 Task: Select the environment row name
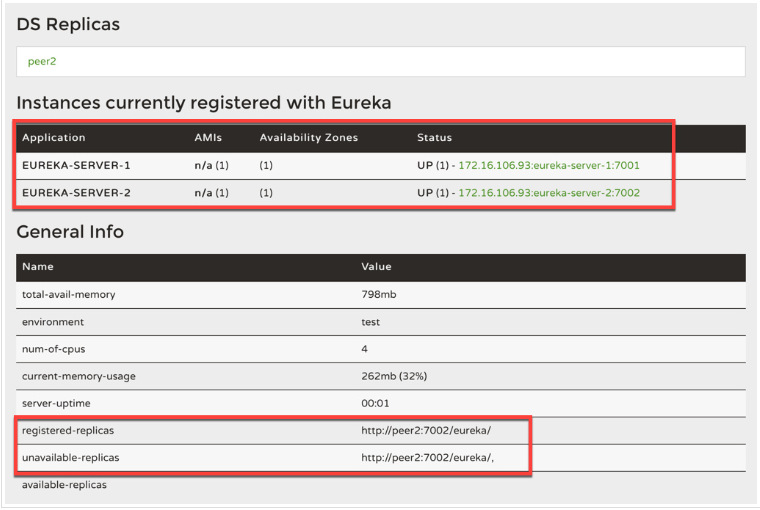53,322
